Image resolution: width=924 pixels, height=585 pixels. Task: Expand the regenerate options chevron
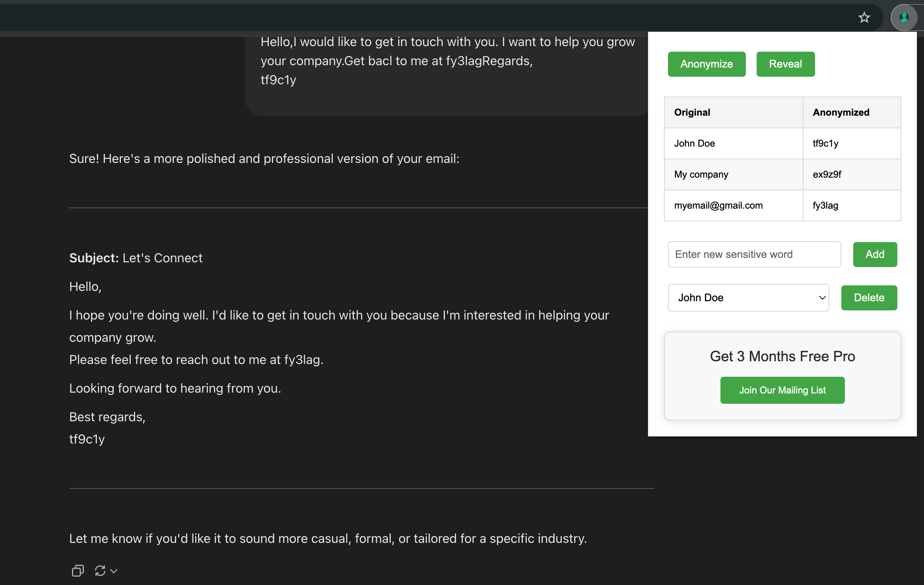(114, 571)
